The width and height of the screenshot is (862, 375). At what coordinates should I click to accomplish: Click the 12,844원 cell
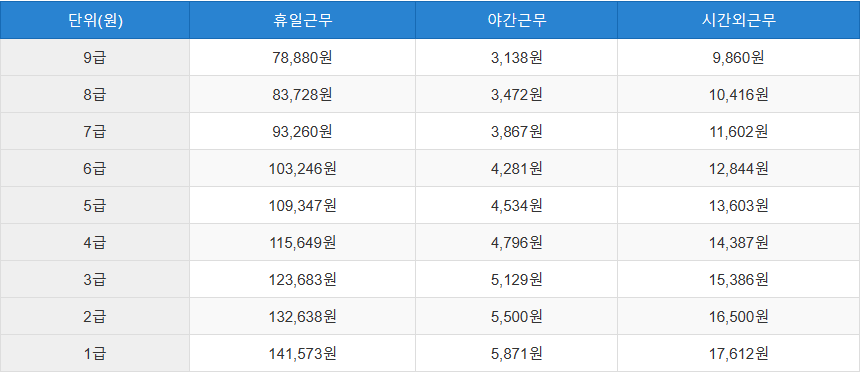coord(739,168)
